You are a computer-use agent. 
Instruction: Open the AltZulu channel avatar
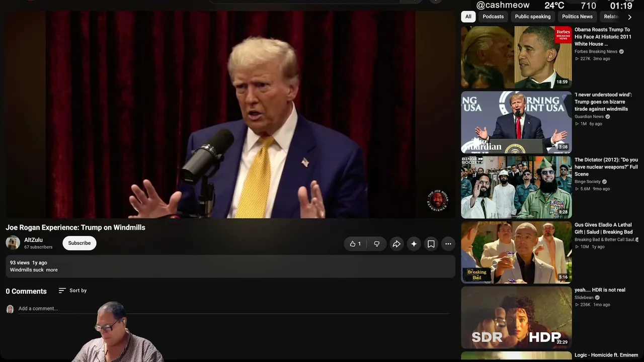tap(13, 243)
